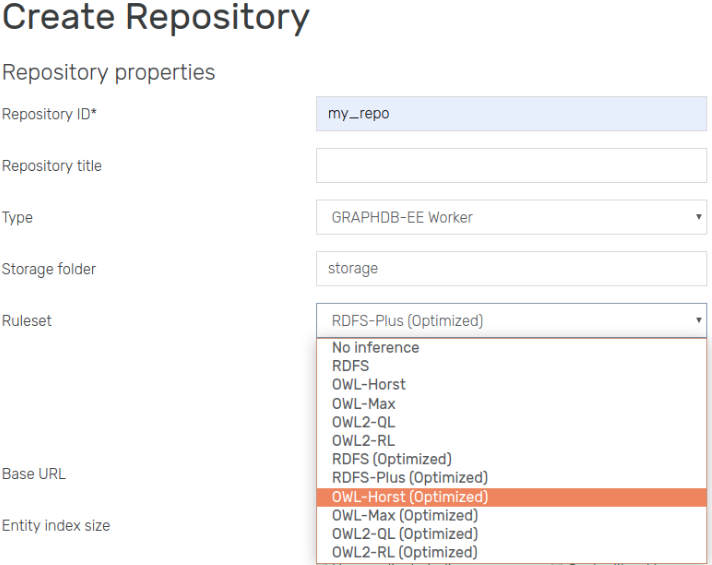Click the Entity index size label
Screen dimensions: 712x565
point(56,525)
